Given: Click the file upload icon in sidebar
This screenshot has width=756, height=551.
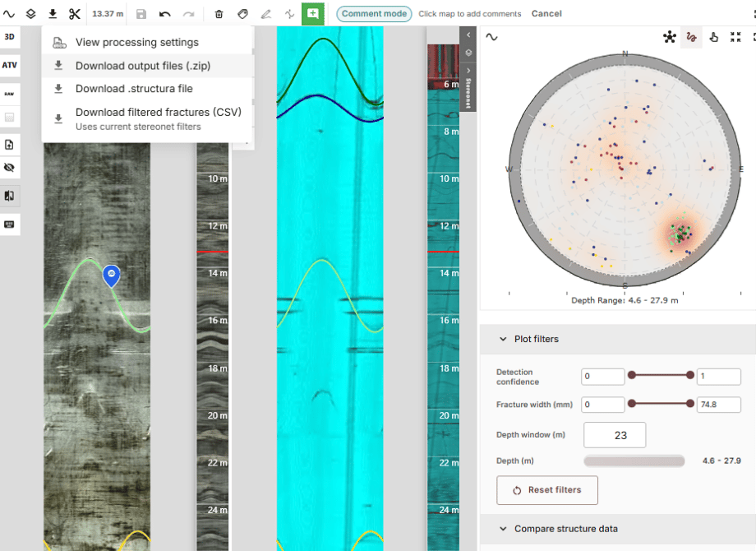Looking at the screenshot, I should pos(9,145).
